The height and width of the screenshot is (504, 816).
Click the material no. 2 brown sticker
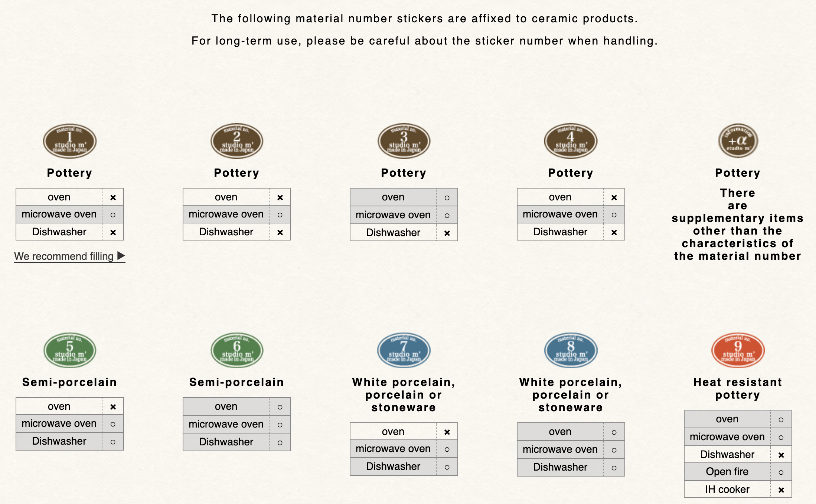click(237, 141)
